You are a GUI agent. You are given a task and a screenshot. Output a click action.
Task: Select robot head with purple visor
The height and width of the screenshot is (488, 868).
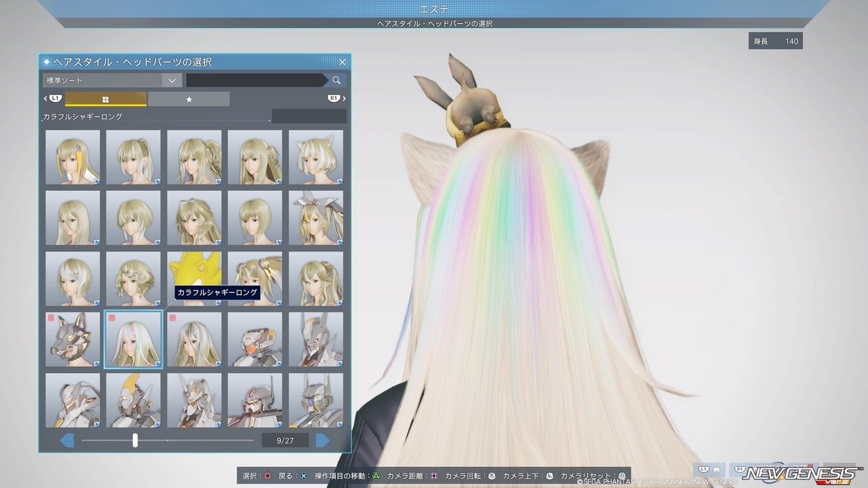[315, 400]
